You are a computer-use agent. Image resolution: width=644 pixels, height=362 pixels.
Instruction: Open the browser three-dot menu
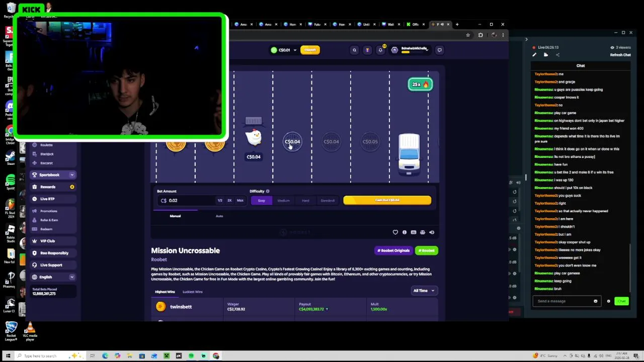(x=503, y=35)
